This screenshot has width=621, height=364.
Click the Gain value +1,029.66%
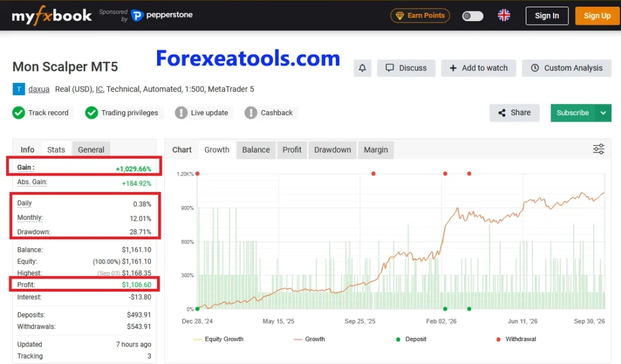(x=133, y=169)
